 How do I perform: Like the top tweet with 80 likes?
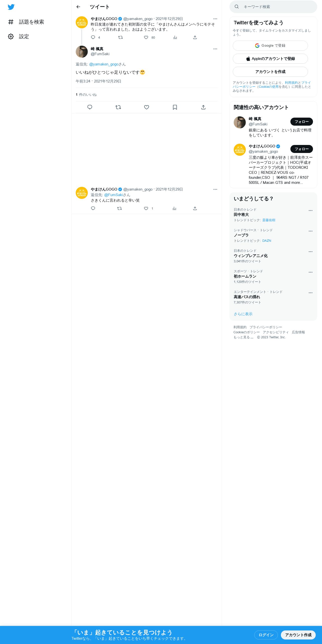pyautogui.click(x=146, y=37)
